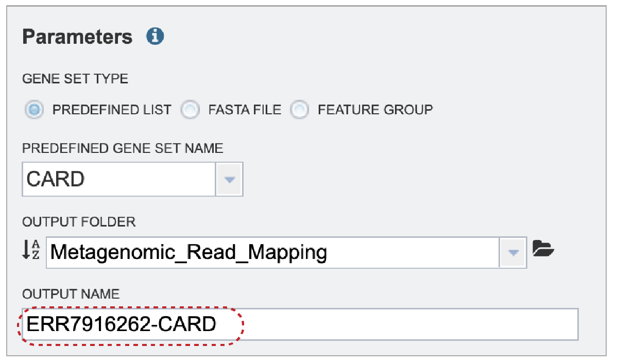The width and height of the screenshot is (618, 364).
Task: Click the ERR7916262-CARD output name field
Action: click(300, 324)
